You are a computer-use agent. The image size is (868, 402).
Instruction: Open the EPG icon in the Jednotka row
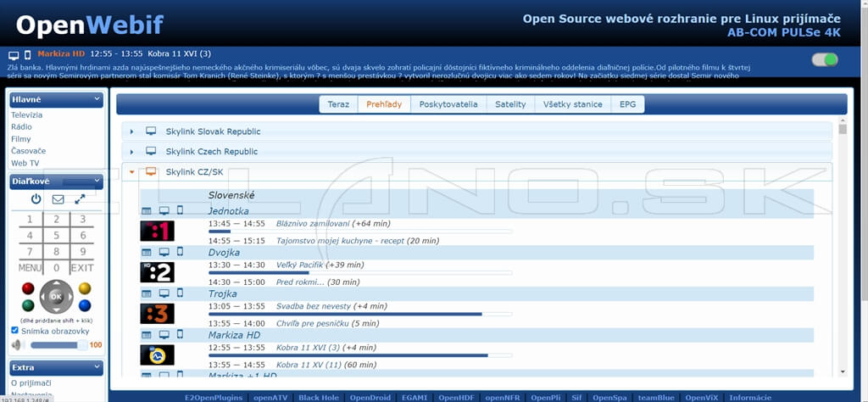146,211
